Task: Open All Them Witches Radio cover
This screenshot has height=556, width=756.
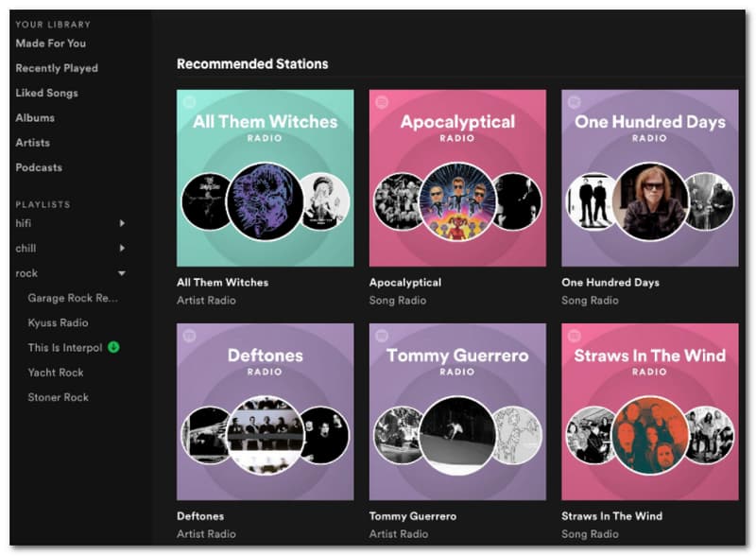Action: (266, 178)
